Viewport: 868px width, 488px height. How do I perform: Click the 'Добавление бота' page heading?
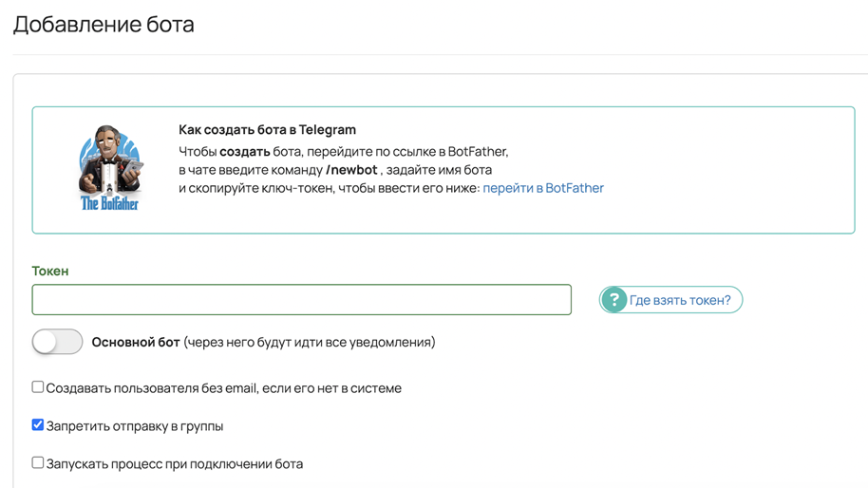tap(104, 25)
